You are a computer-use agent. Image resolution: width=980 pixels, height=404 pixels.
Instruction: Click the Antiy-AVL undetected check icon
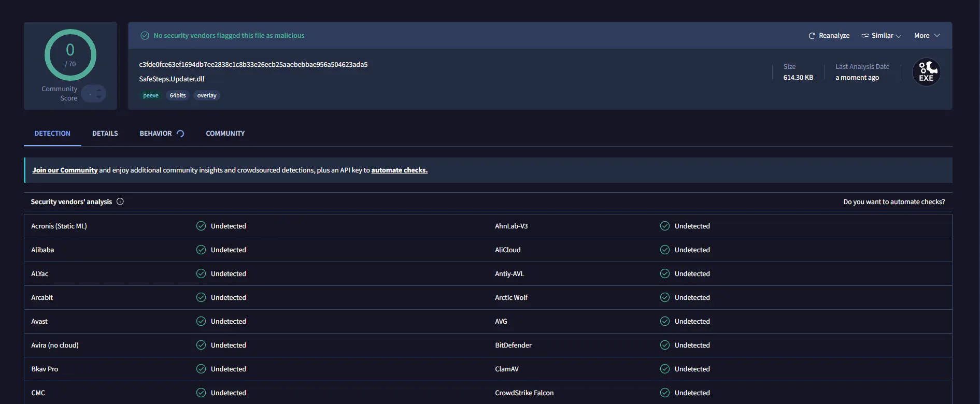tap(665, 273)
